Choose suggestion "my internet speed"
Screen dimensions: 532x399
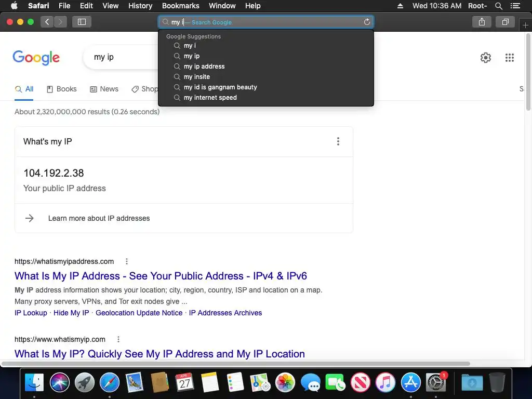pyautogui.click(x=266, y=98)
